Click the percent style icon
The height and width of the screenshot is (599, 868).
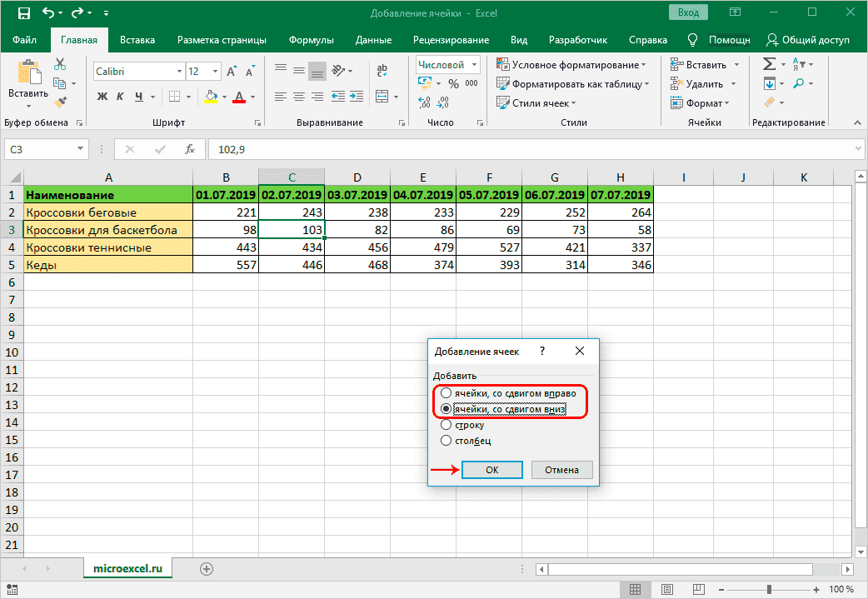[x=453, y=83]
